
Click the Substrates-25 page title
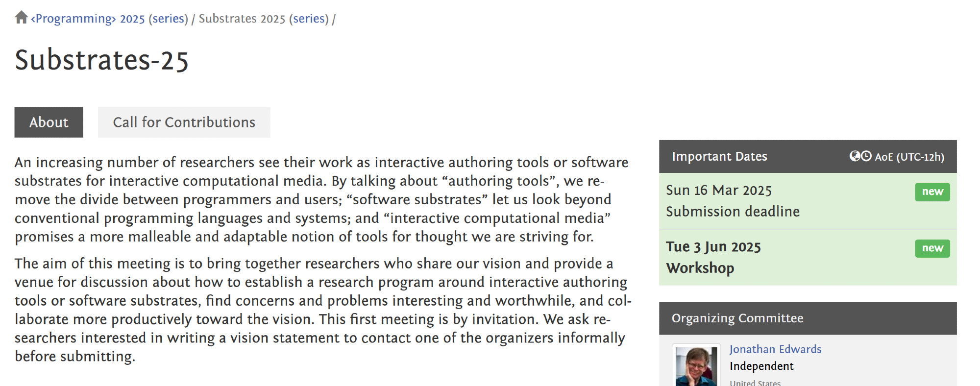(x=101, y=61)
